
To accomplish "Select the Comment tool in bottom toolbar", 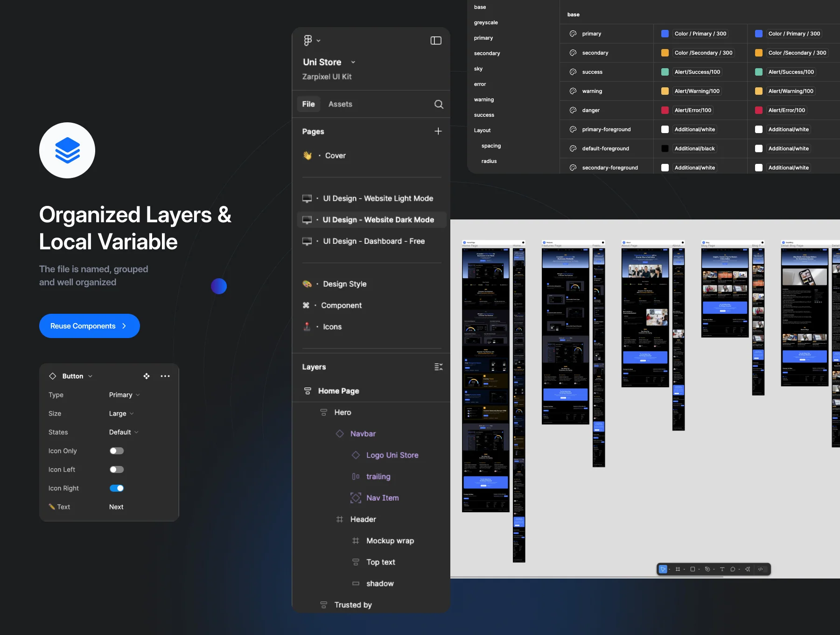I will (733, 569).
